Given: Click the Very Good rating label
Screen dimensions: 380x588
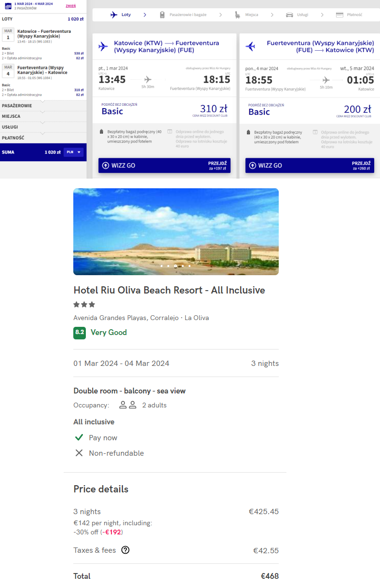Looking at the screenshot, I should [109, 333].
